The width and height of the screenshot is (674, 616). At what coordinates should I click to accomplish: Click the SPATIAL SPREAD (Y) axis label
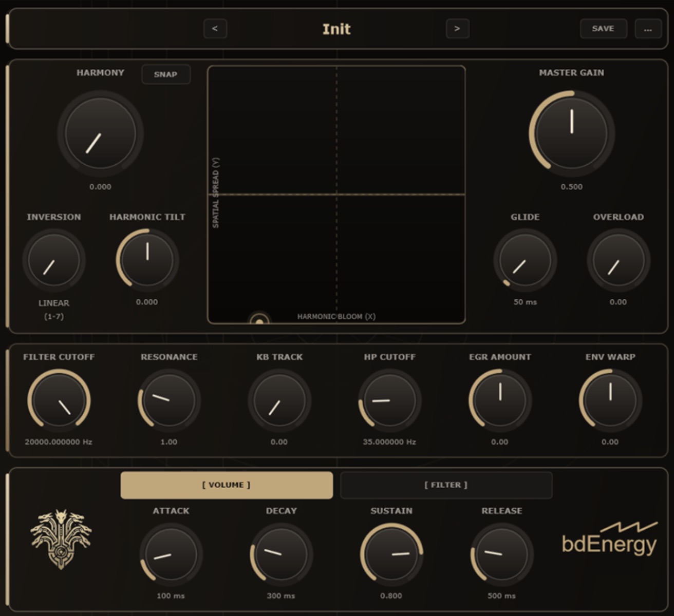216,193
